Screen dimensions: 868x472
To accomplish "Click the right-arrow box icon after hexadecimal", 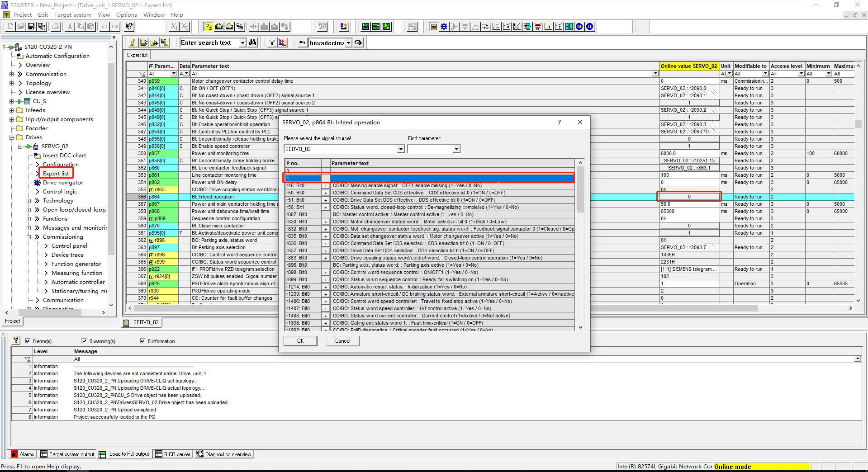I will (359, 42).
